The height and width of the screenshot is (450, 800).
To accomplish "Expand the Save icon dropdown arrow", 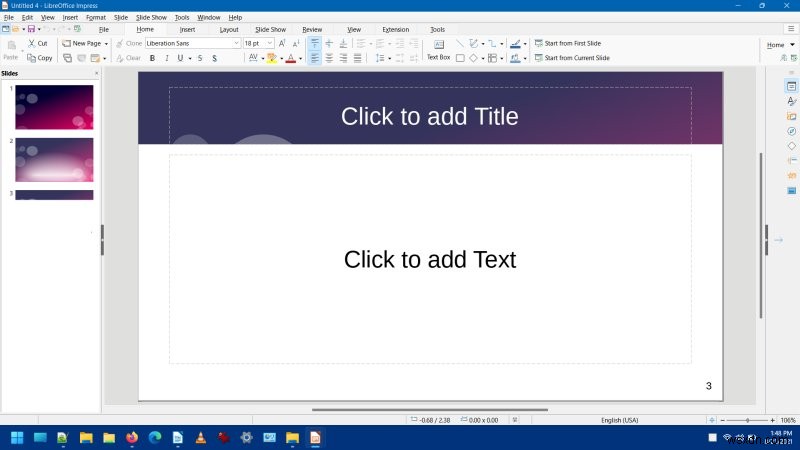I will coord(39,29).
